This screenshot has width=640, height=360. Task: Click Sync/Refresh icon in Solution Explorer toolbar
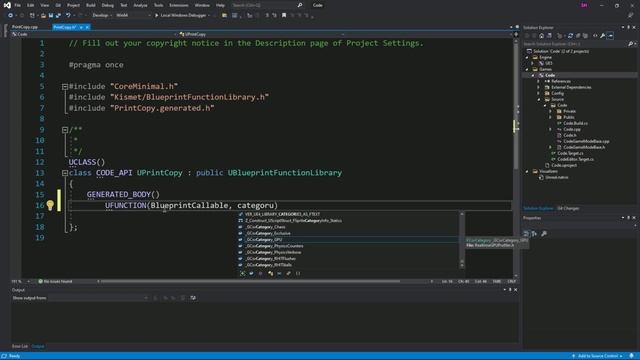click(570, 36)
